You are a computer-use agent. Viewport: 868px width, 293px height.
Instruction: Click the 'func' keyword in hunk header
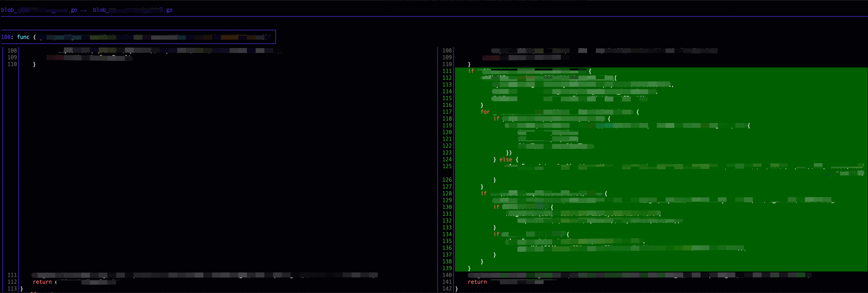23,37
